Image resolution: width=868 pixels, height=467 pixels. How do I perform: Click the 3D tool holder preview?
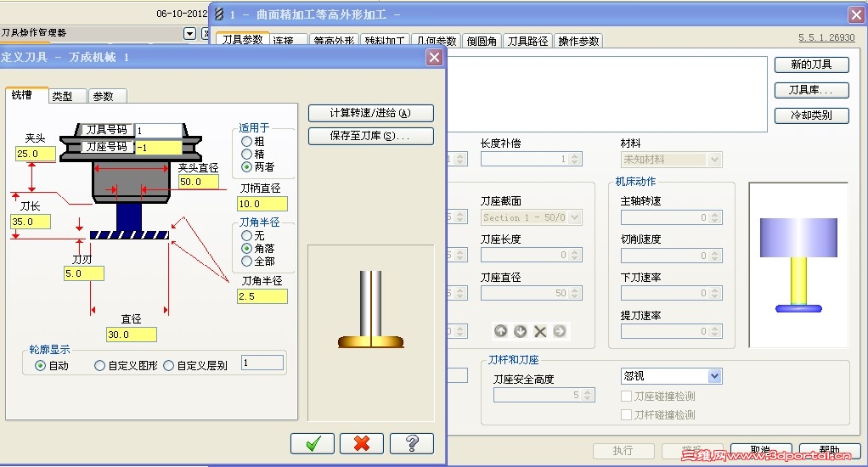coord(798,265)
